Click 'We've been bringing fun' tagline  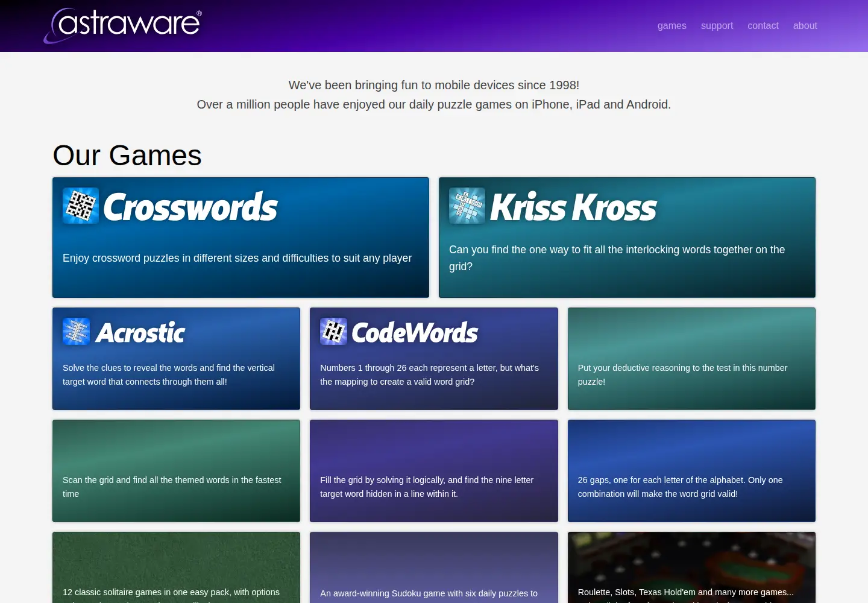click(434, 85)
